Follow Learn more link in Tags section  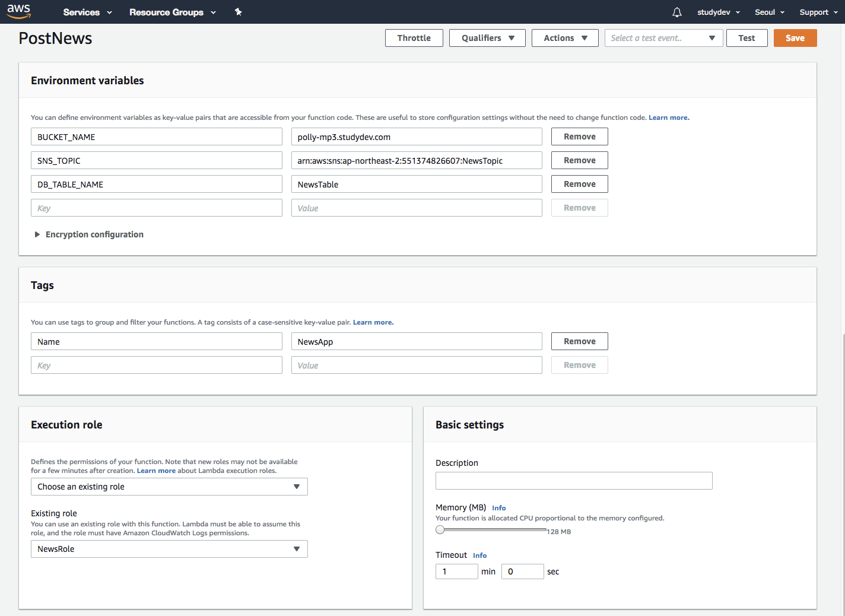pos(373,322)
